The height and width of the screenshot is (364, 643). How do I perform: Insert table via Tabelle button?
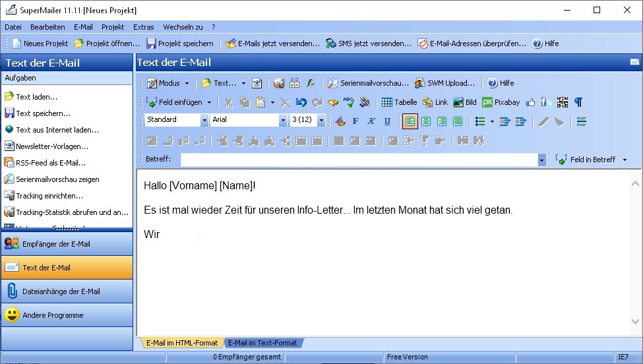coord(399,102)
